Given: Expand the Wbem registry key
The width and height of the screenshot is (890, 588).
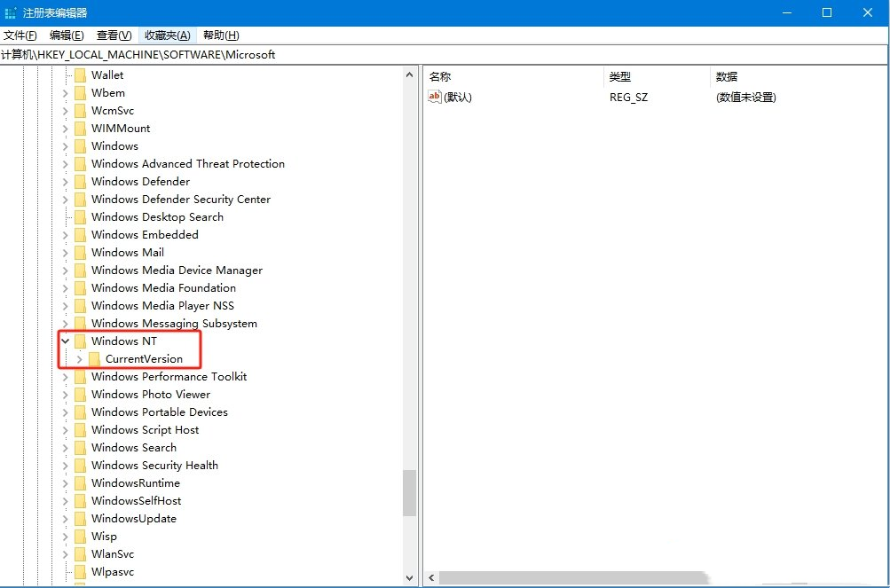Looking at the screenshot, I should [65, 93].
